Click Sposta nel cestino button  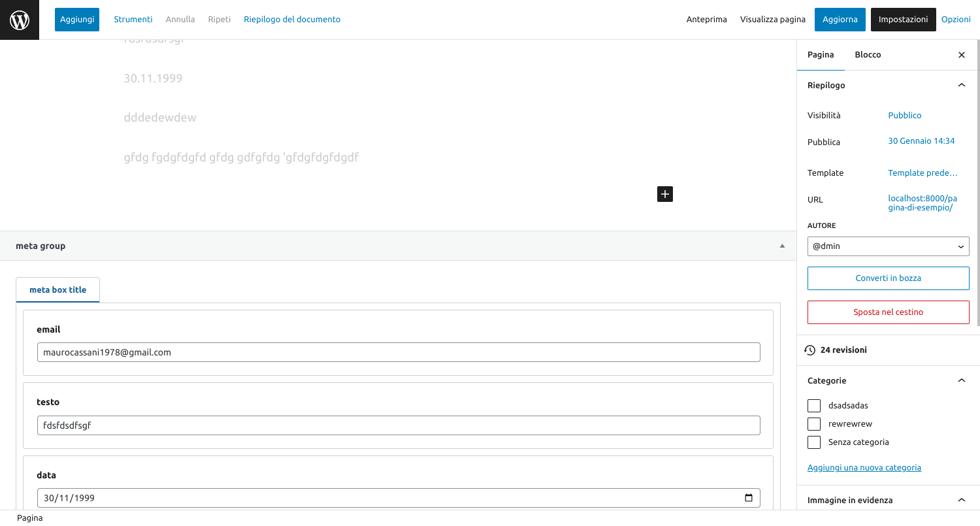(889, 312)
